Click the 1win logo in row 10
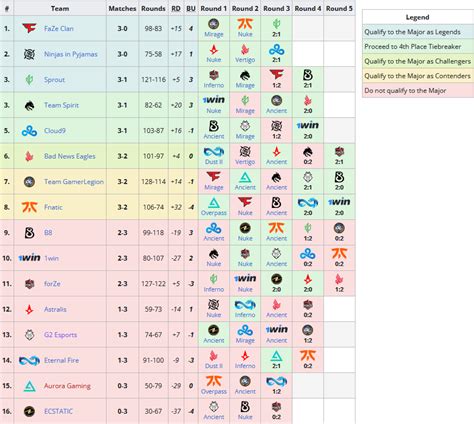 tap(29, 258)
